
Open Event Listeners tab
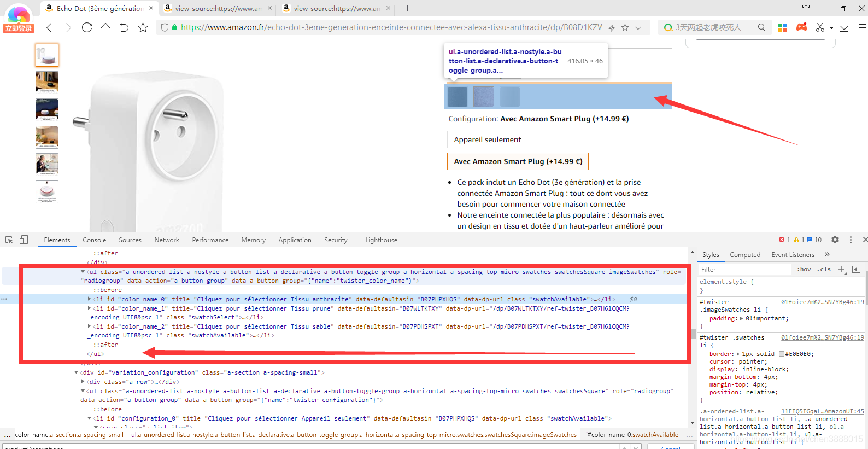click(x=793, y=255)
